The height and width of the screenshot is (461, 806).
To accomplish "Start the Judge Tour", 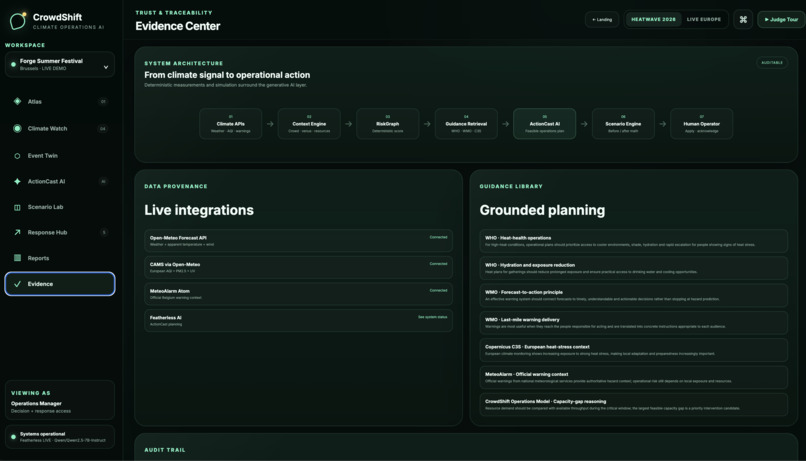I will tap(781, 20).
